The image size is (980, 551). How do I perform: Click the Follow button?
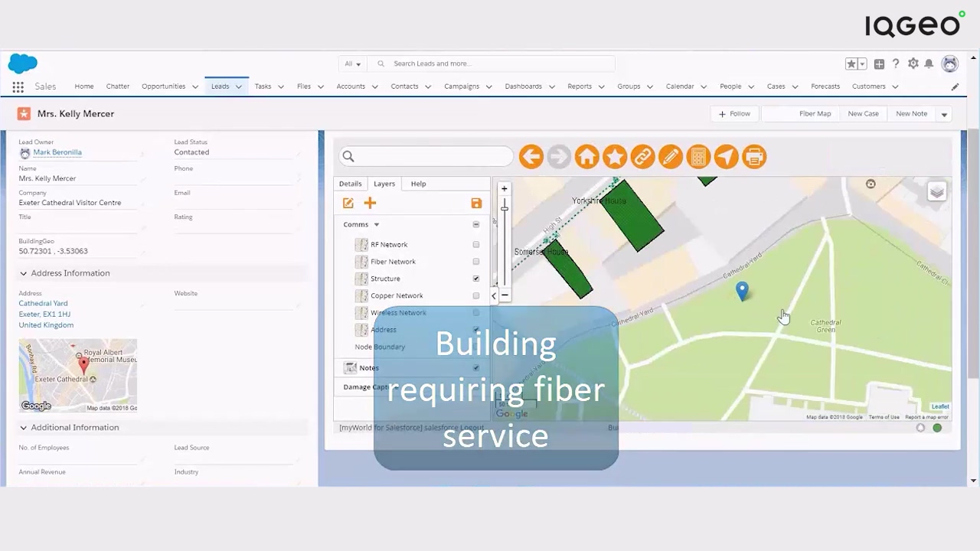click(x=735, y=114)
